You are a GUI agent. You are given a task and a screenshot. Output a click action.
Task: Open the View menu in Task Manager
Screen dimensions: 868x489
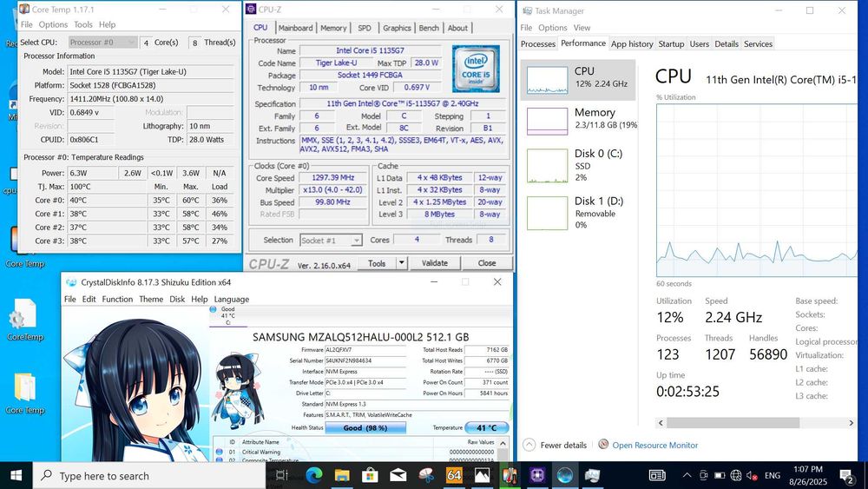pyautogui.click(x=582, y=28)
